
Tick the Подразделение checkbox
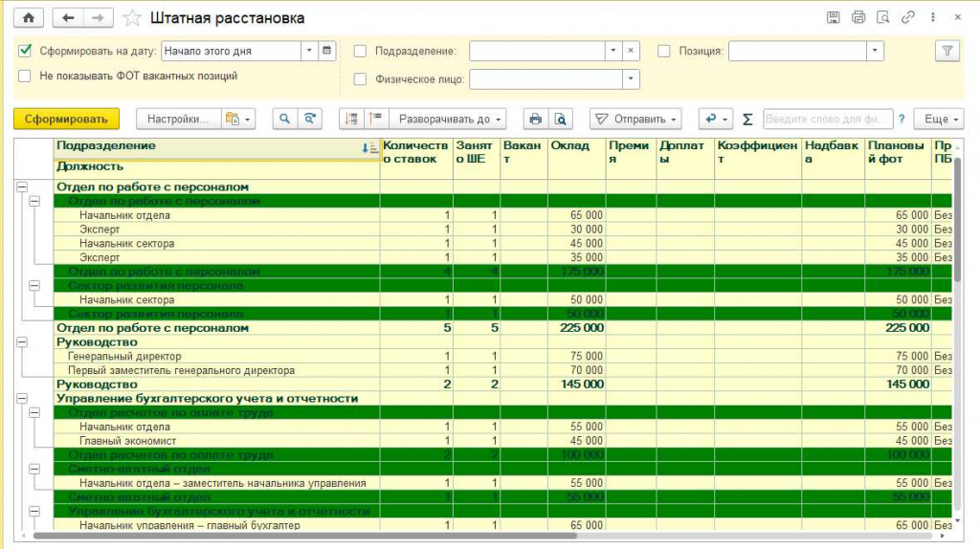[360, 52]
